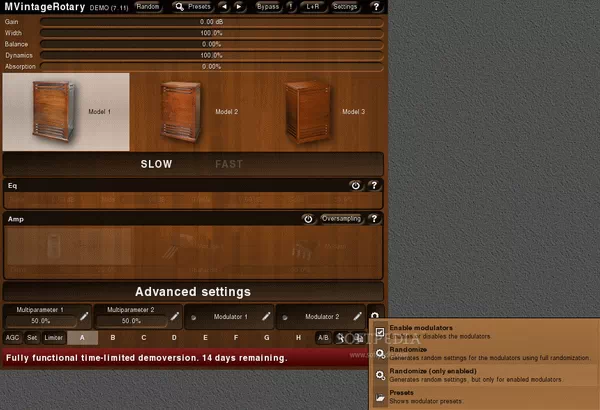Enable the Modulator 1 power dot
Image resolution: width=600 pixels, height=410 pixels.
click(194, 317)
